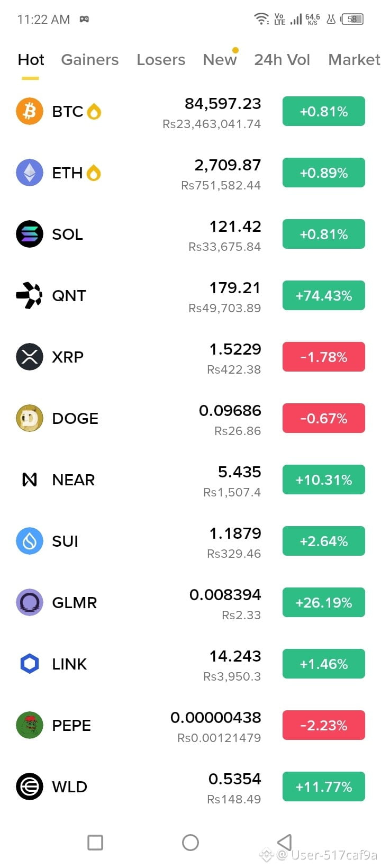Click XRP -1.78% change button

click(324, 357)
